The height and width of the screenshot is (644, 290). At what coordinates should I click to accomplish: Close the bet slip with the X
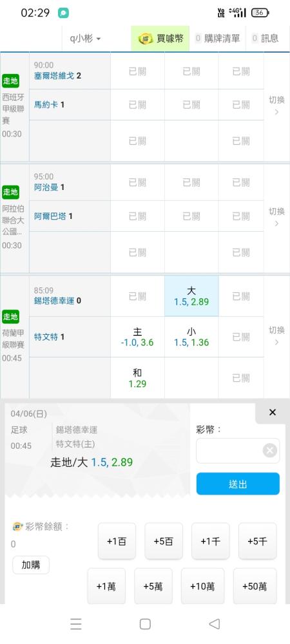[x=273, y=412]
